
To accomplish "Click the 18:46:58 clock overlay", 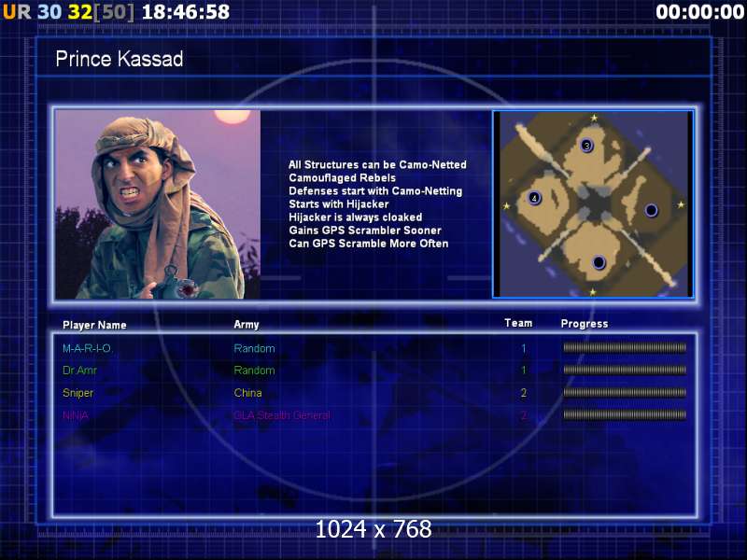I will coord(186,12).
